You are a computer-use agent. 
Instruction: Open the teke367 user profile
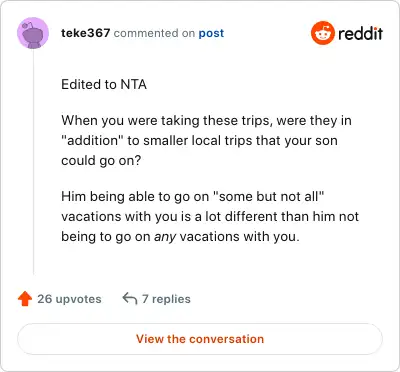click(x=86, y=33)
